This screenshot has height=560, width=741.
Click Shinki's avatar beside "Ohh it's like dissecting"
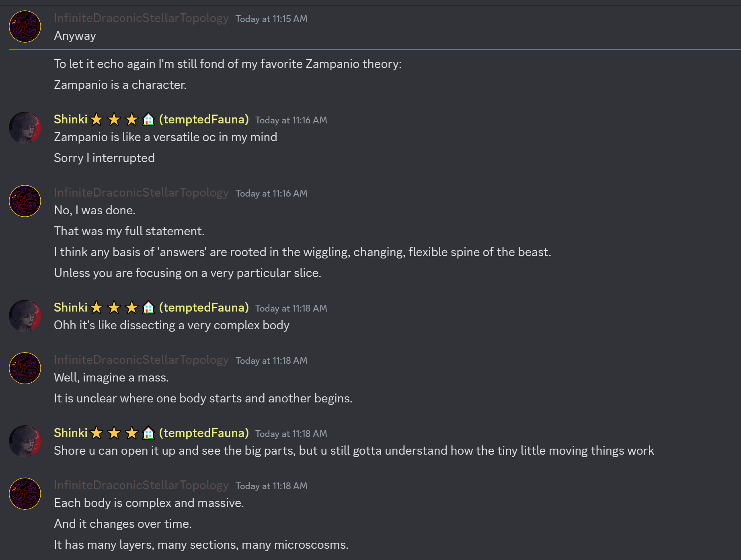pyautogui.click(x=25, y=316)
